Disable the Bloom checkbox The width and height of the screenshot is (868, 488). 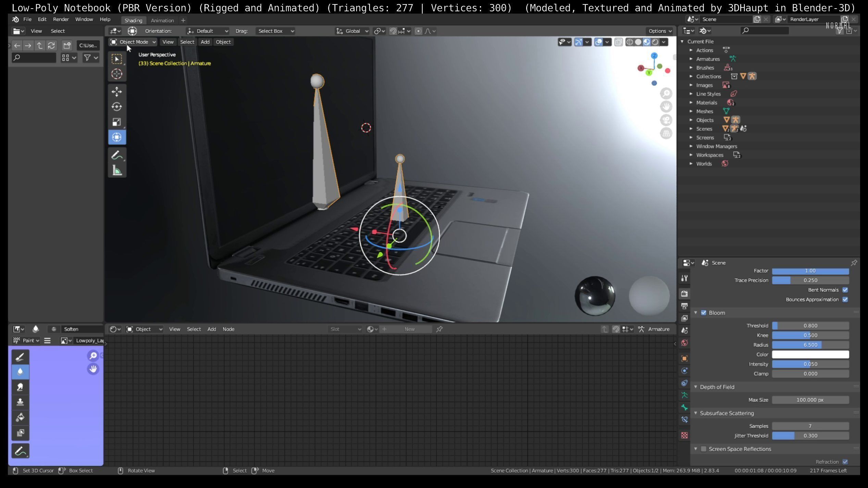tap(704, 313)
